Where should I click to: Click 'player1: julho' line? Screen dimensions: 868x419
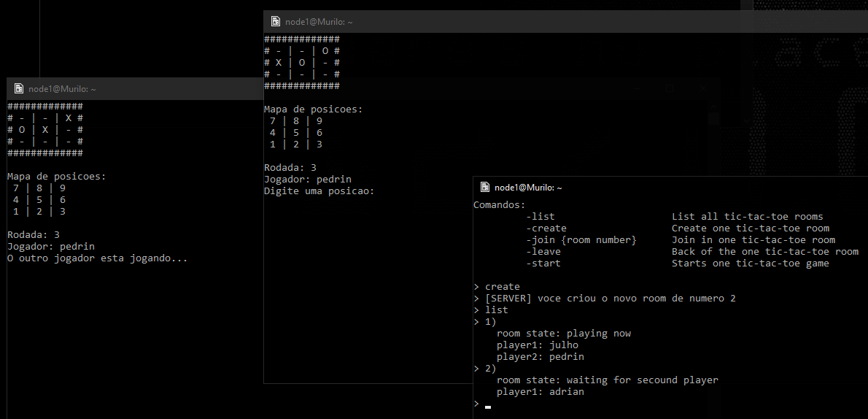pyautogui.click(x=538, y=345)
